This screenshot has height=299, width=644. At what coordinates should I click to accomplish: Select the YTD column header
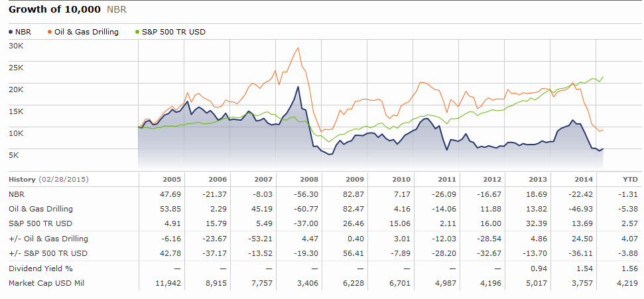pyautogui.click(x=630, y=180)
